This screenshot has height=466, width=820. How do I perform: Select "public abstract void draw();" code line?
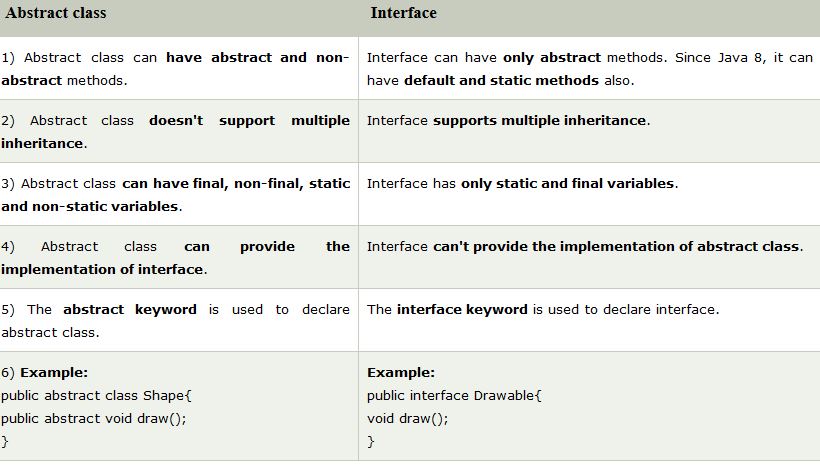pyautogui.click(x=94, y=418)
